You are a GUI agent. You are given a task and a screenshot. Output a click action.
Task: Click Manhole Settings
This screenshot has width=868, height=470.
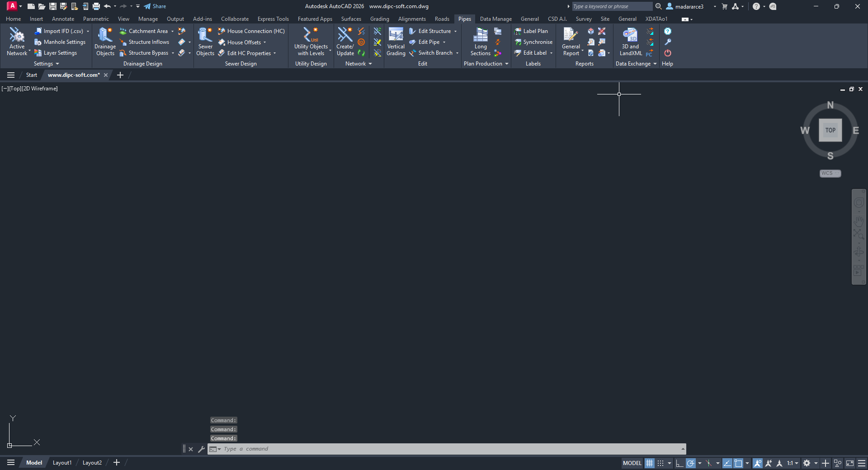60,42
